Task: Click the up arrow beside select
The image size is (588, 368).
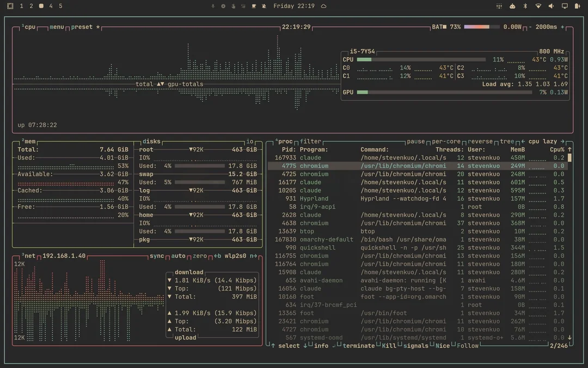Action: [273, 346]
